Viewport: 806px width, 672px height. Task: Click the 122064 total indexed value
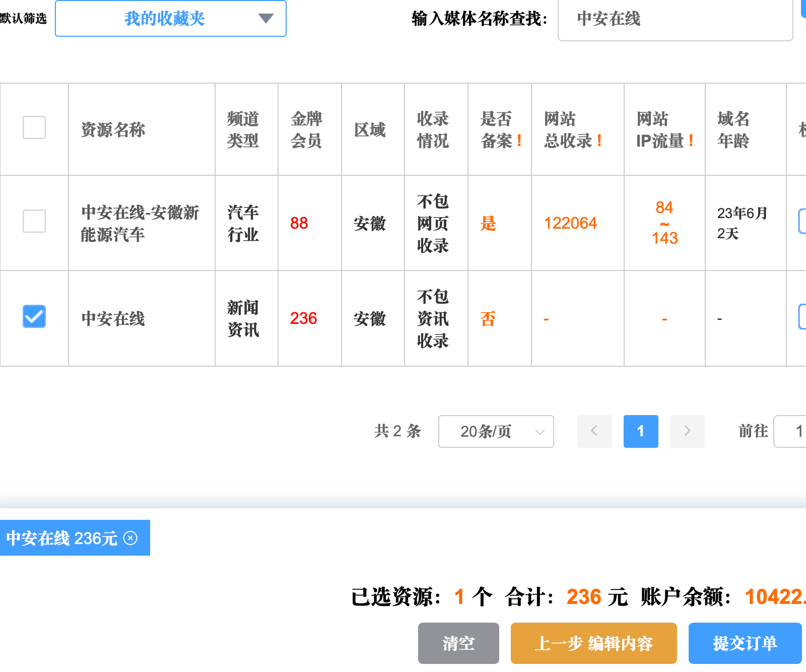[x=570, y=223]
